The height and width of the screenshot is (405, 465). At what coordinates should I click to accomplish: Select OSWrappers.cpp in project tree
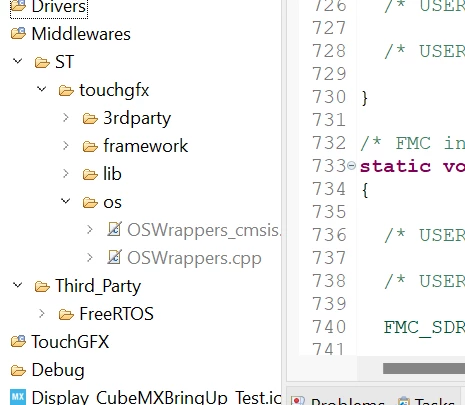pyautogui.click(x=194, y=258)
